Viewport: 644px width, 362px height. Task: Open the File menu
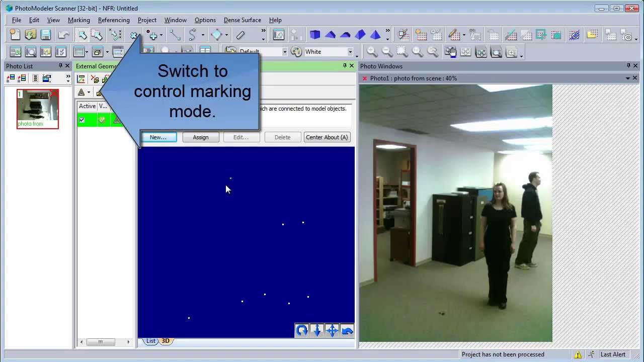(17, 20)
